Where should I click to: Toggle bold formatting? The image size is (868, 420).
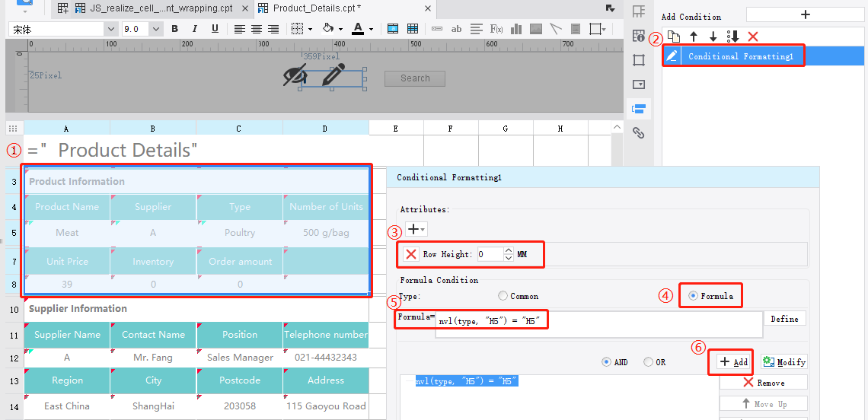click(x=175, y=29)
